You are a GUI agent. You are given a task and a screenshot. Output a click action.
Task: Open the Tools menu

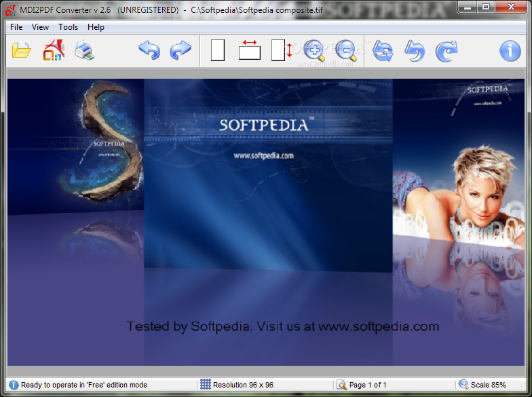tap(68, 27)
